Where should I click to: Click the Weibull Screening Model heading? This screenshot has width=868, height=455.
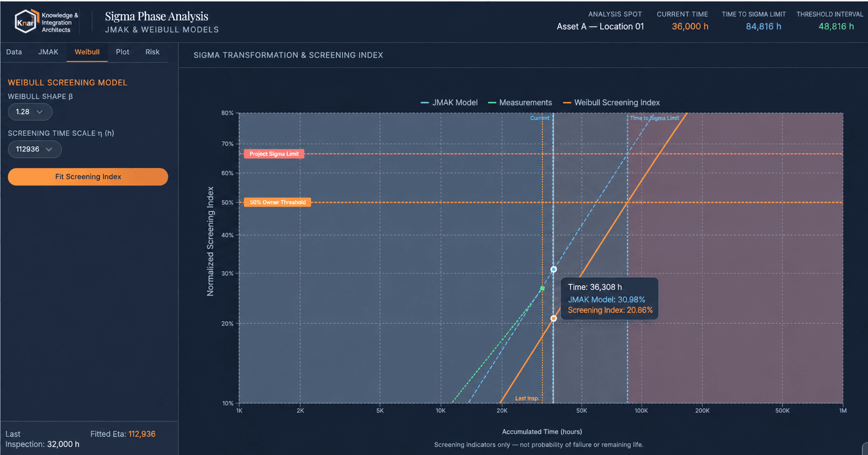(68, 83)
